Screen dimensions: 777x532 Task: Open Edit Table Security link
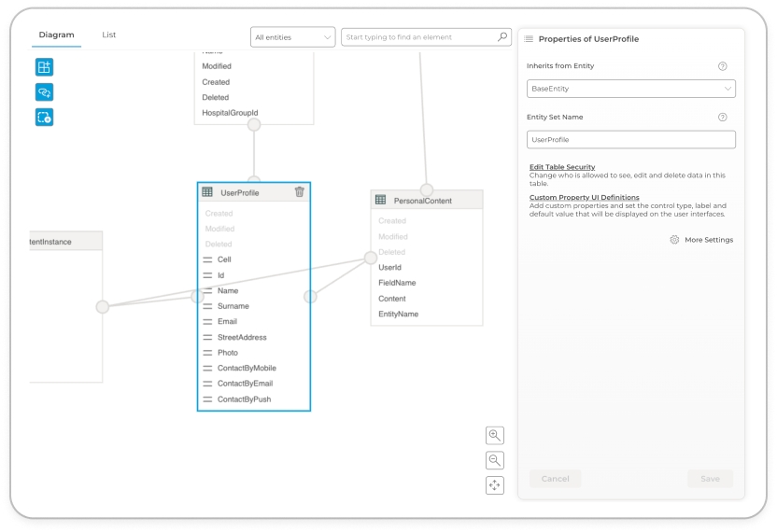click(x=562, y=167)
